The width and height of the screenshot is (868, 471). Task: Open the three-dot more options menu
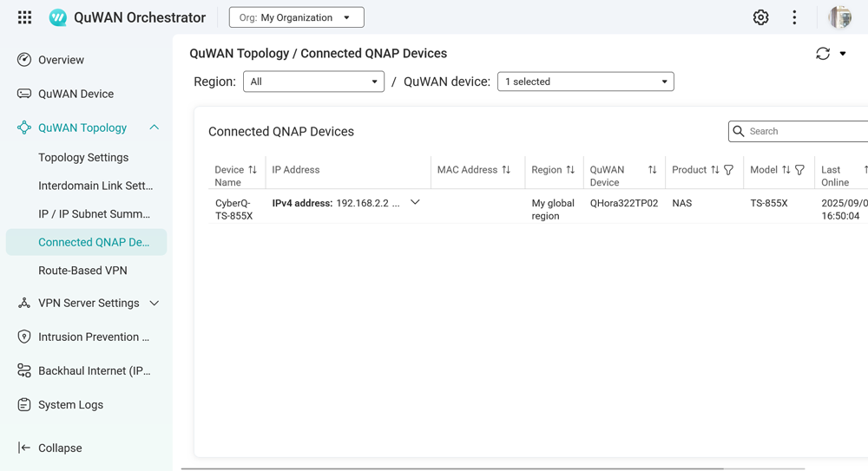click(x=794, y=17)
